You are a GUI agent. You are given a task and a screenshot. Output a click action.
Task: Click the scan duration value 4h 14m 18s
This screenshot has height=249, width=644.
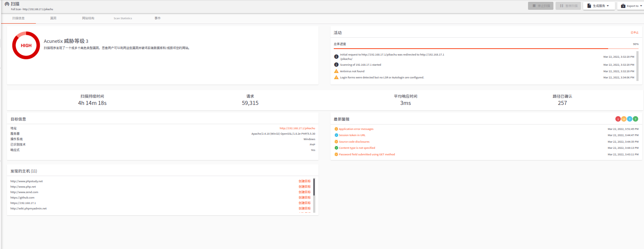tap(92, 103)
